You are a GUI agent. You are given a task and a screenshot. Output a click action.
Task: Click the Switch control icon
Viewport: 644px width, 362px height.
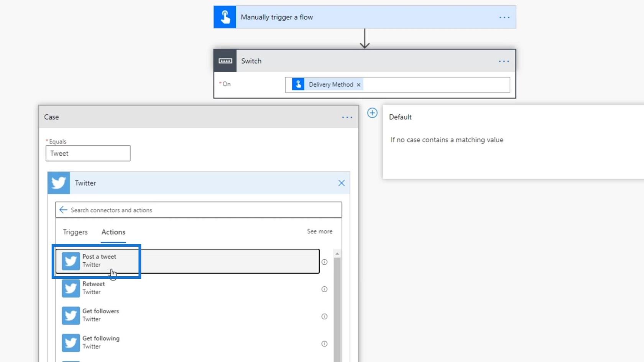coord(225,61)
